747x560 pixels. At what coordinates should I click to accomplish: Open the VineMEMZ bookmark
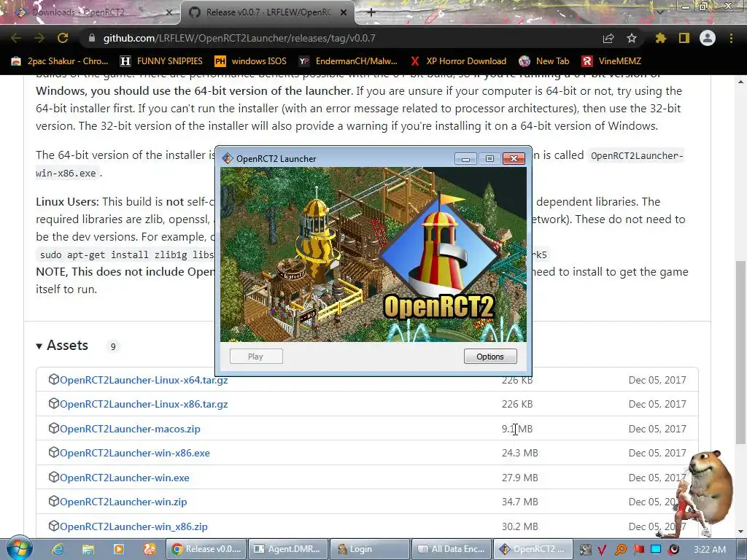(611, 61)
